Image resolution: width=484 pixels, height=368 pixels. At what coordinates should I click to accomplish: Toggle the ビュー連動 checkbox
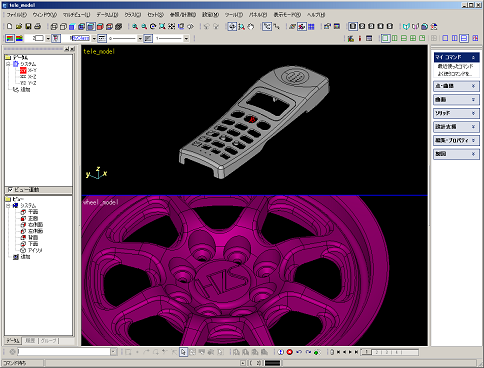click(x=10, y=190)
